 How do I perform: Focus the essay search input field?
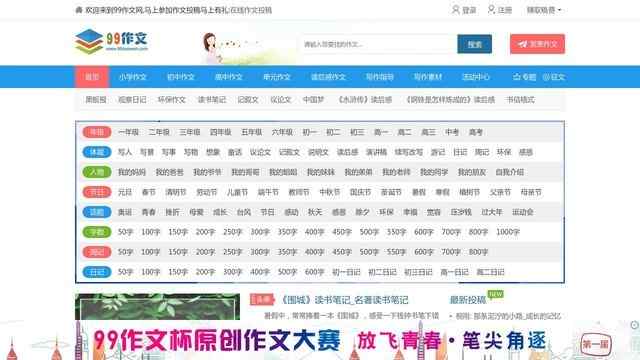click(379, 44)
